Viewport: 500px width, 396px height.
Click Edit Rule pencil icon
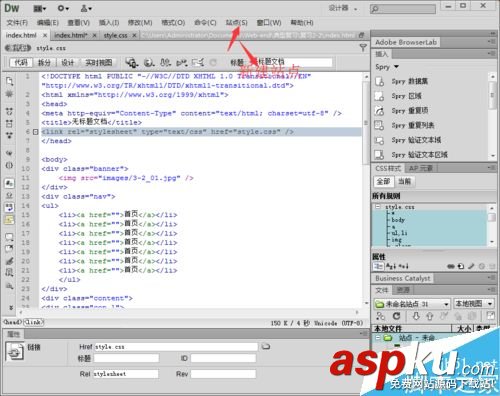[471, 266]
